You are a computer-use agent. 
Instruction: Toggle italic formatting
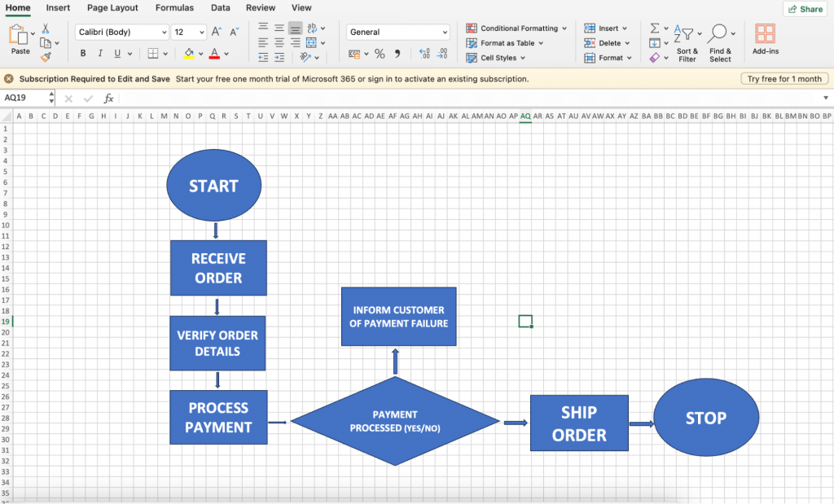[x=100, y=53]
